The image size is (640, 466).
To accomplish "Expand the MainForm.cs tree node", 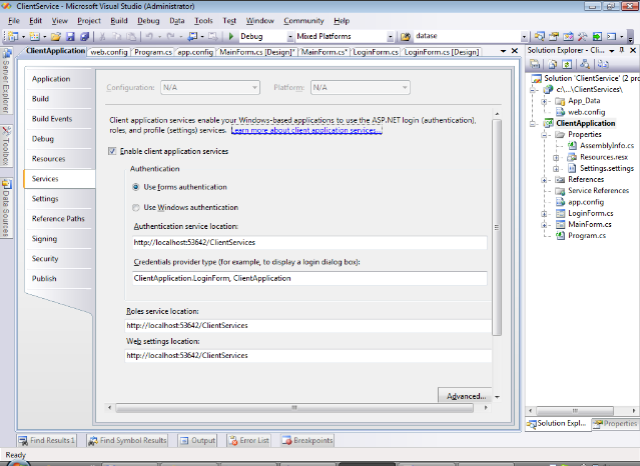I will 544,224.
